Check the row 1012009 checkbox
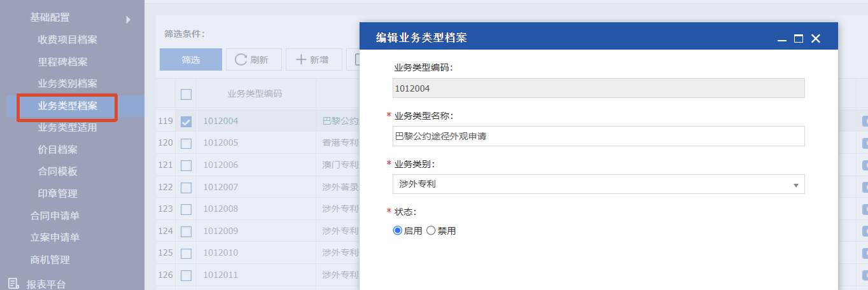The width and height of the screenshot is (868, 290). (186, 231)
